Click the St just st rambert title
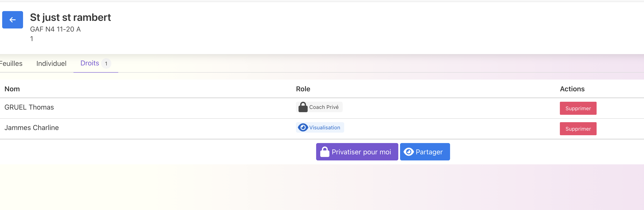 click(70, 17)
